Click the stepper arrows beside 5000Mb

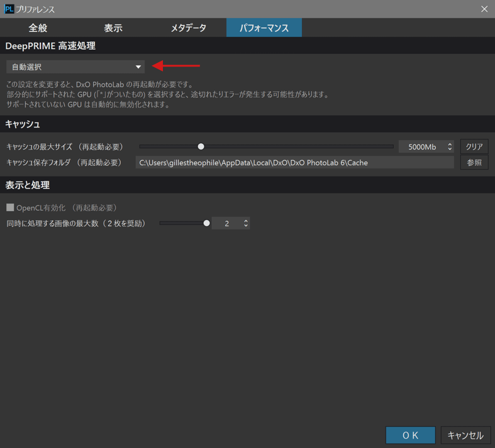click(x=450, y=147)
